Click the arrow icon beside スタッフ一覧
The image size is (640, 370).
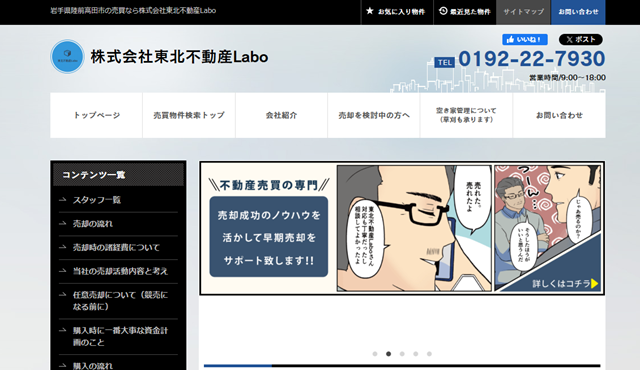click(x=62, y=199)
